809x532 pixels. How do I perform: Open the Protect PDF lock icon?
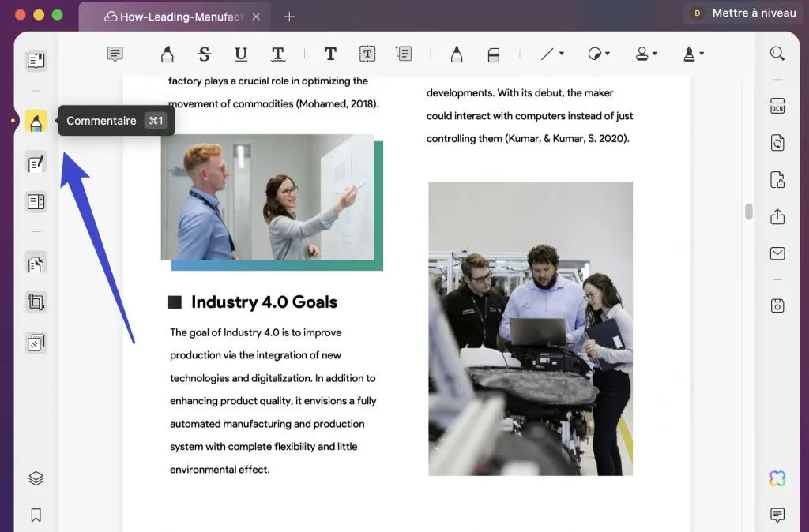777,180
